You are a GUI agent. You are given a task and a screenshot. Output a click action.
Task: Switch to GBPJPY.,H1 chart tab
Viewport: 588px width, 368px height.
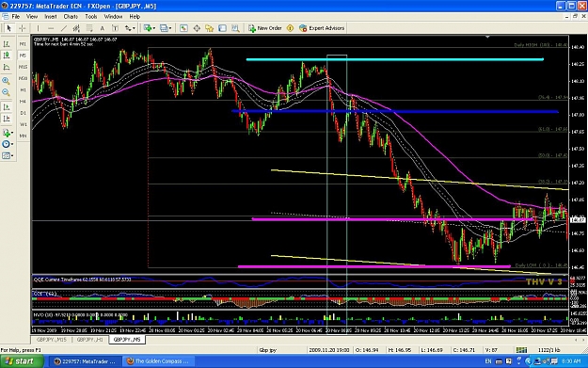click(89, 340)
